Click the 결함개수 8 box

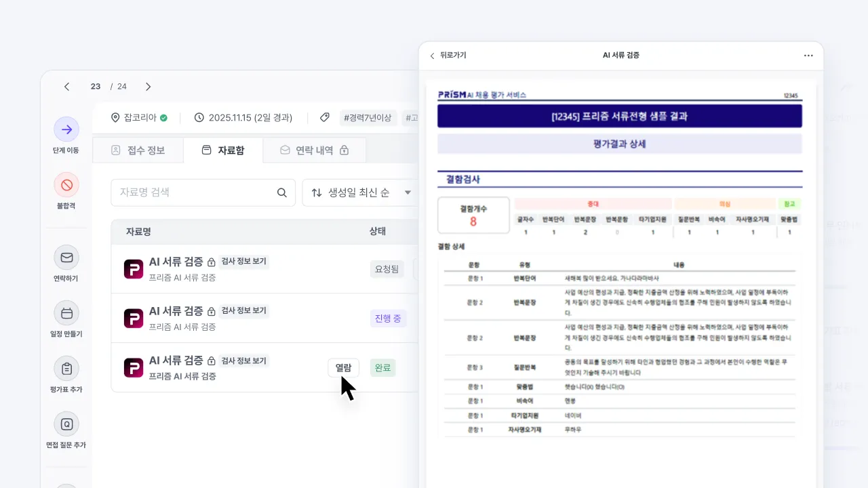[473, 216]
